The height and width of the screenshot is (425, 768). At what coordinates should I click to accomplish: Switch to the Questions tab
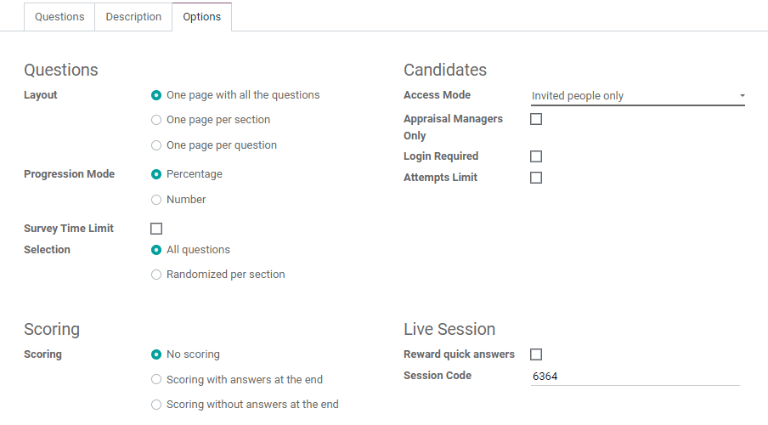59,17
